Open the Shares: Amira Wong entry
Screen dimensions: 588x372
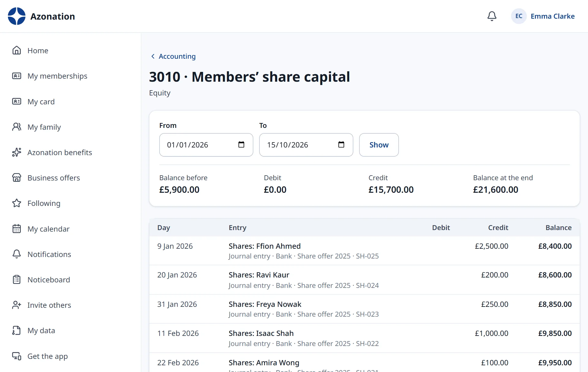(x=264, y=363)
